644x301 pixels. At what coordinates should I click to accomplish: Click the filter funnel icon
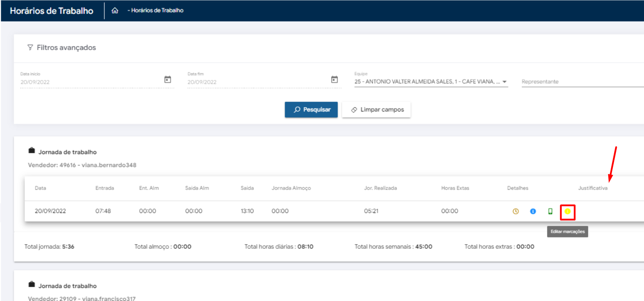click(30, 48)
